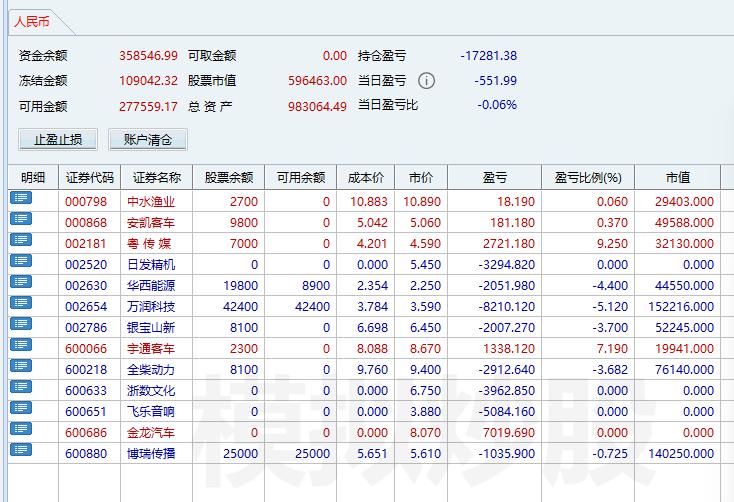Click stock name 华西能源
Viewport: 734px width, 502px height.
(151, 286)
